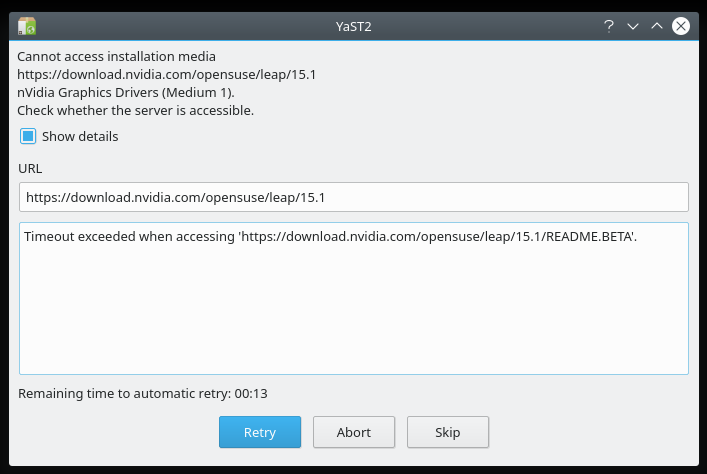Skip this installation media
The height and width of the screenshot is (474, 707).
(x=447, y=432)
